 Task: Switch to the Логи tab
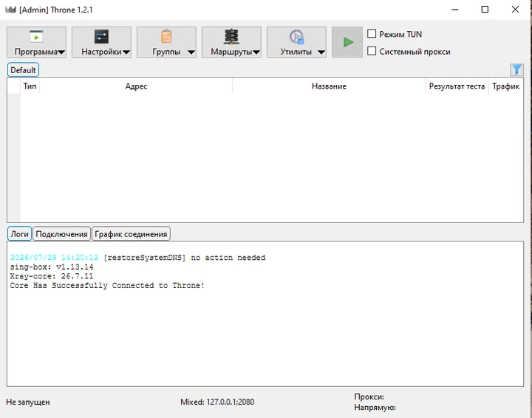coord(19,234)
